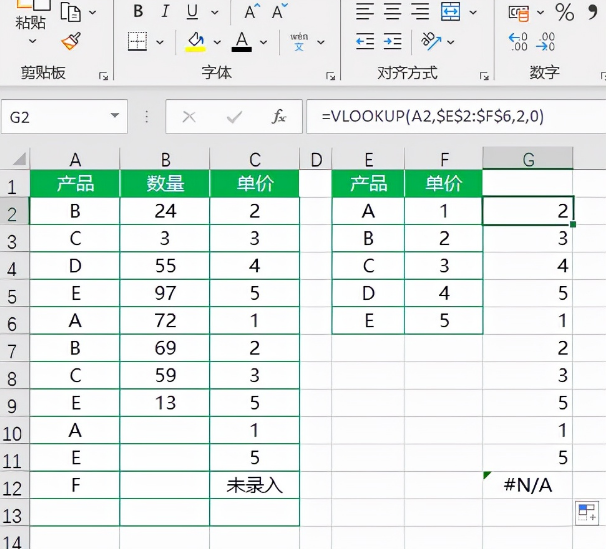The width and height of the screenshot is (610, 551).
Task: Open the phonetic guide dropdown arrow
Action: pos(321,42)
